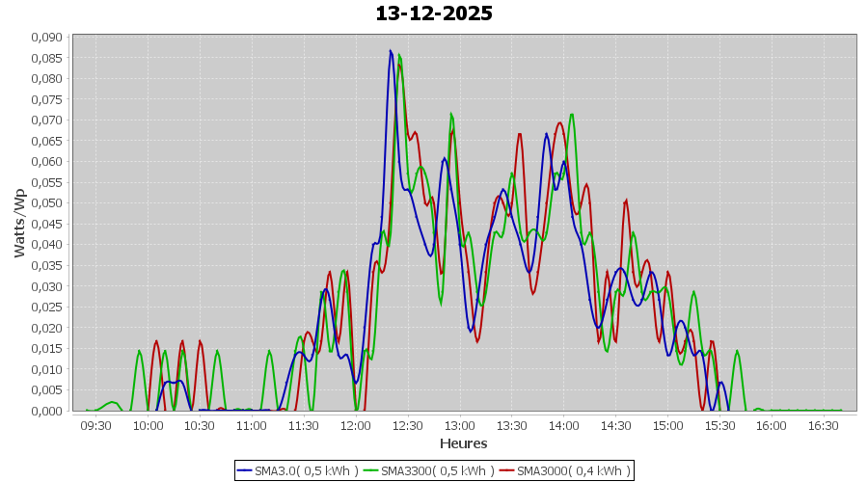Click the 11:00 tick on time axis

click(x=252, y=425)
